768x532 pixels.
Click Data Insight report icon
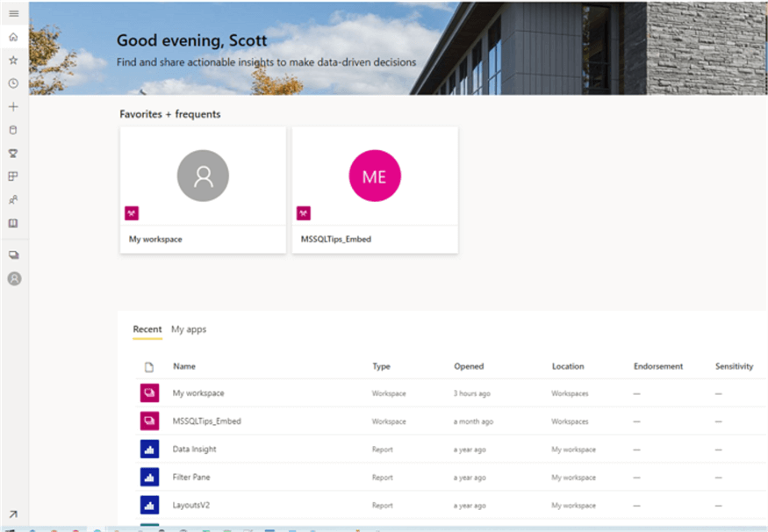click(149, 449)
